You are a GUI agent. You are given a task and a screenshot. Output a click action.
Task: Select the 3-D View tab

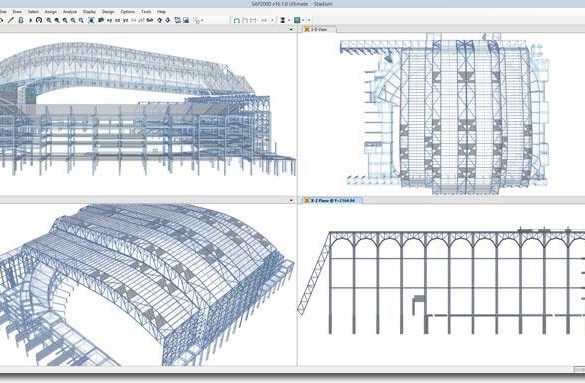click(320, 29)
